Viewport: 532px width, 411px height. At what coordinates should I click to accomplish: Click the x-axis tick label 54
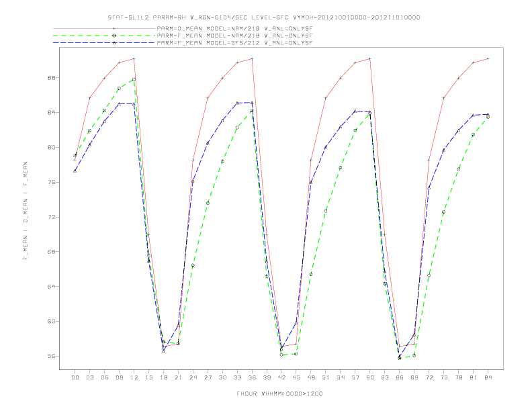(341, 377)
